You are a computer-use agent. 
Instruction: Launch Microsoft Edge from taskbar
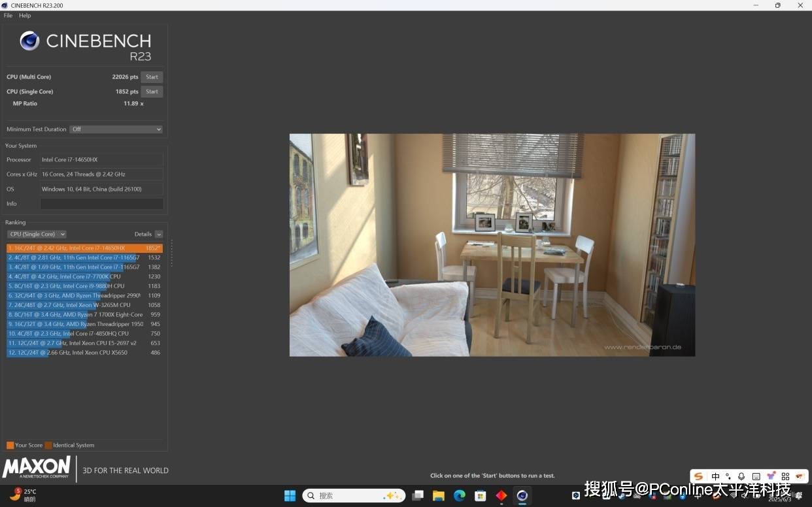459,496
